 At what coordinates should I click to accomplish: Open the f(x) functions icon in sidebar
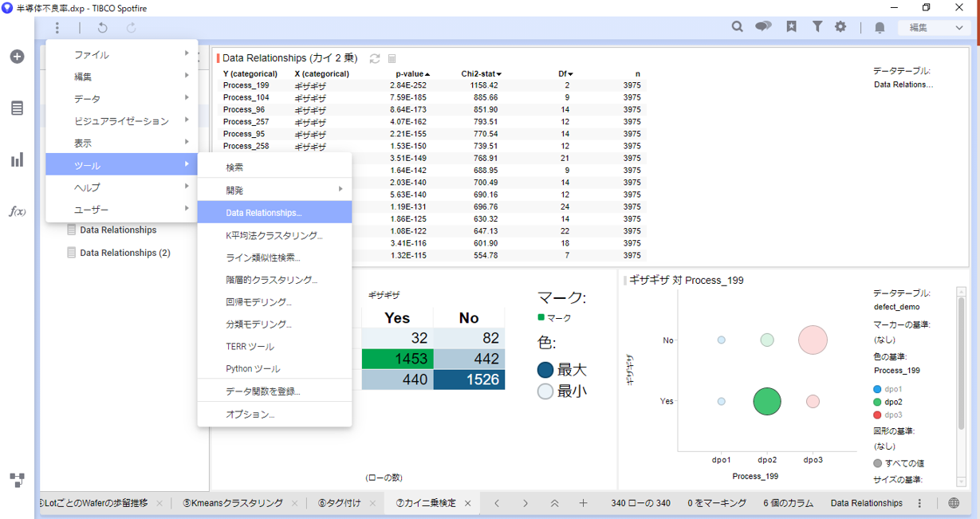click(17, 211)
